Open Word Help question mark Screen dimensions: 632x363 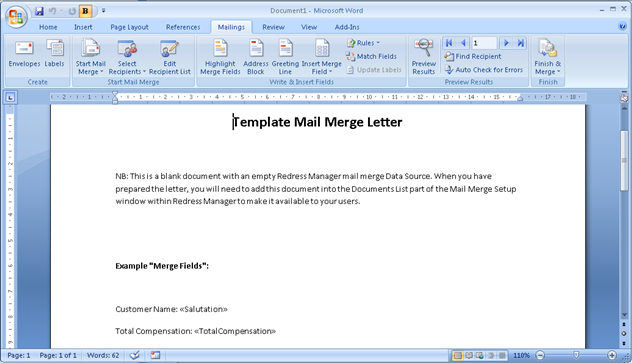[622, 27]
